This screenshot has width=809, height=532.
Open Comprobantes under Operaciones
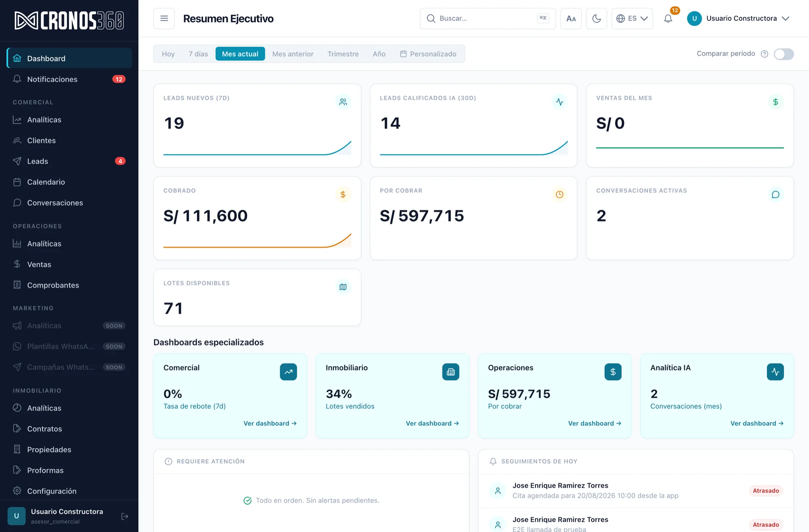point(69,285)
